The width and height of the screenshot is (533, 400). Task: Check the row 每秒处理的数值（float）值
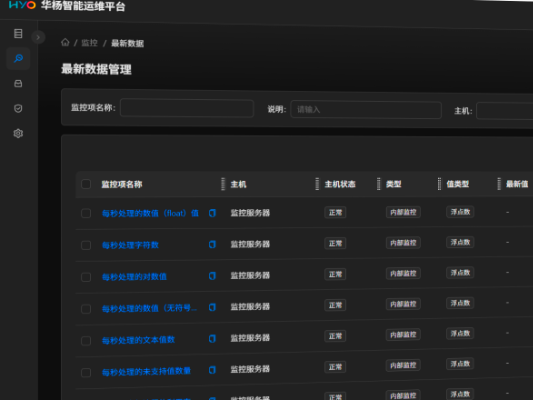[x=86, y=213]
